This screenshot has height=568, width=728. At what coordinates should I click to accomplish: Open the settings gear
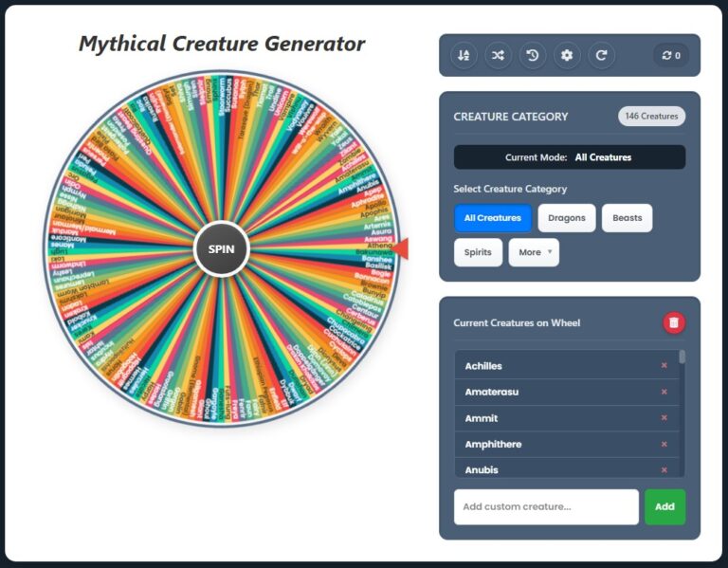pyautogui.click(x=567, y=55)
